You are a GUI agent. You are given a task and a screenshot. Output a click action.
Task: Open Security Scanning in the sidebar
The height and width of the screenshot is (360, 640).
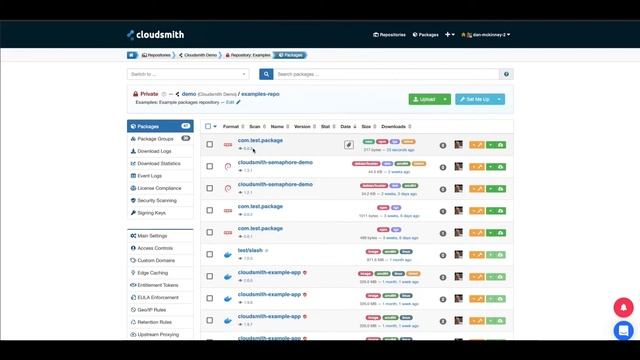pos(157,200)
